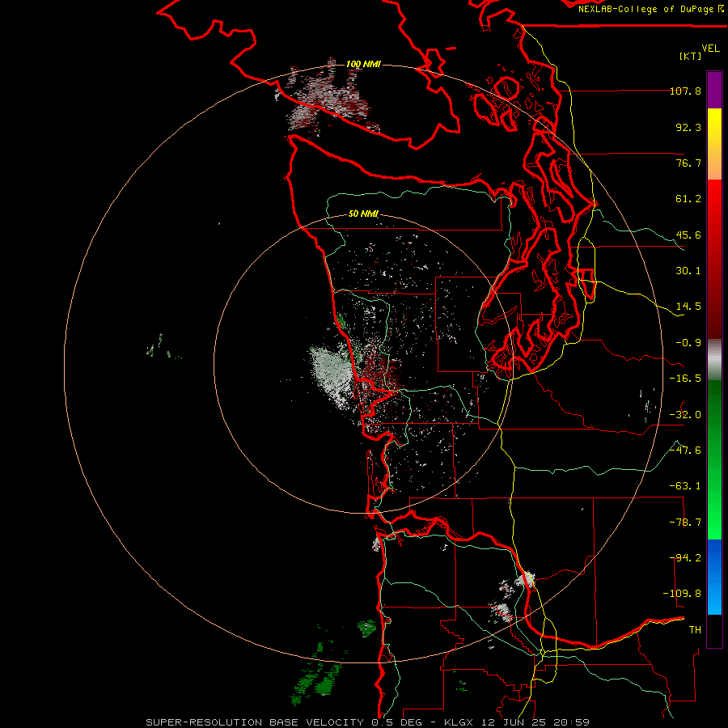Click the green velocity echo cluster at bottom
The height and width of the screenshot is (728, 728).
coord(315,678)
